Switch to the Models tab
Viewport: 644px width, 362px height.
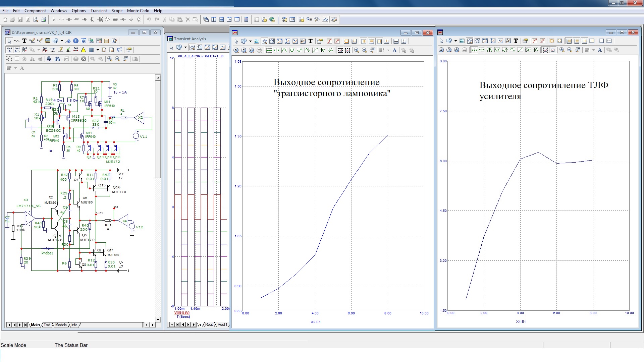point(61,325)
